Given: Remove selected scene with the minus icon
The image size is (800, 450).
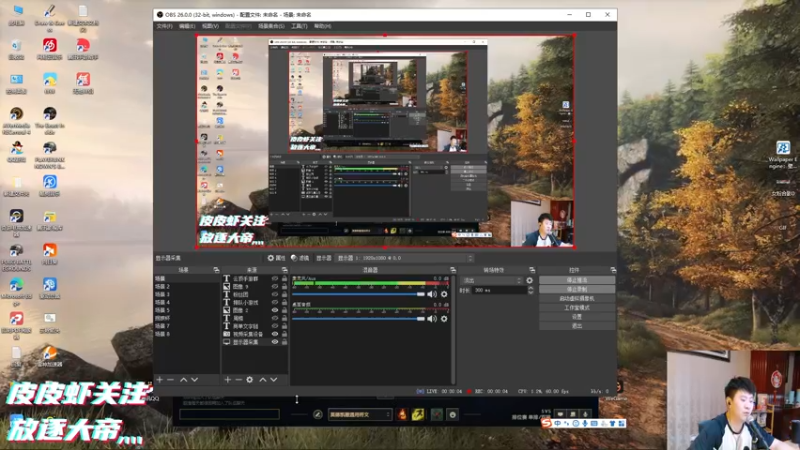Looking at the screenshot, I should click(x=170, y=380).
